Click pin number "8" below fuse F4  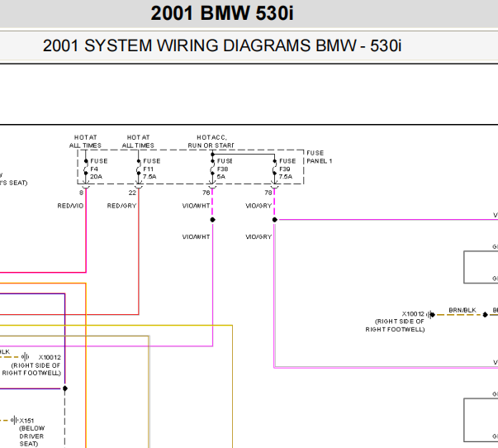pos(81,193)
